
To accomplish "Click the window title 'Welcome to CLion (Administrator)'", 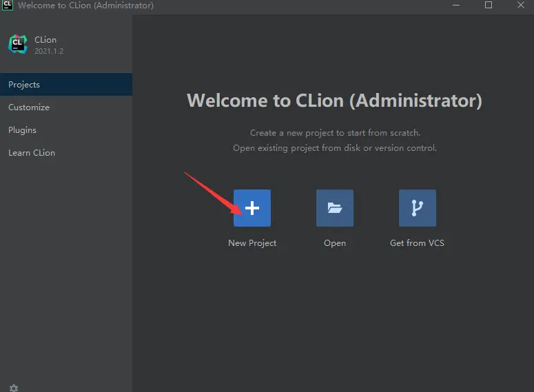I will 86,6.
